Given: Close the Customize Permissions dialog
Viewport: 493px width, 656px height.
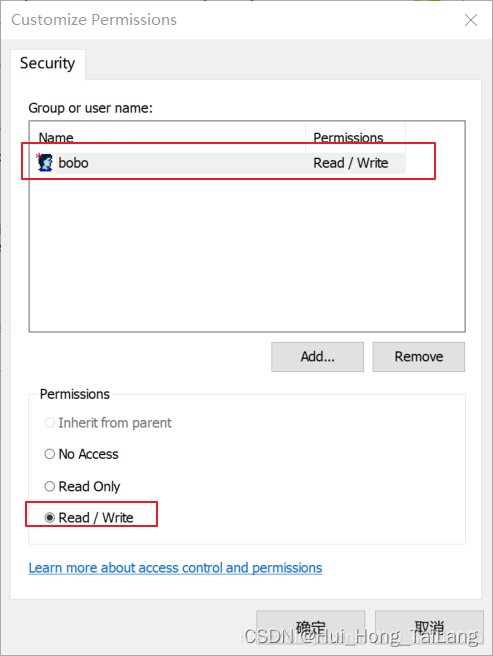Looking at the screenshot, I should pyautogui.click(x=471, y=20).
